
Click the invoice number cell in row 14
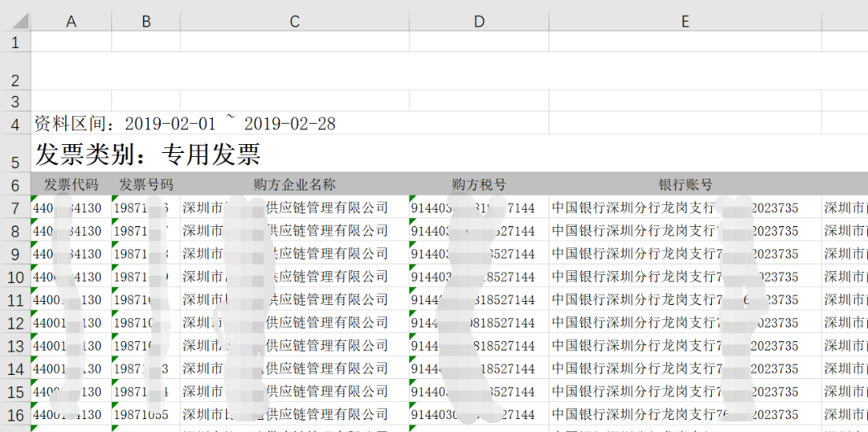tap(146, 368)
